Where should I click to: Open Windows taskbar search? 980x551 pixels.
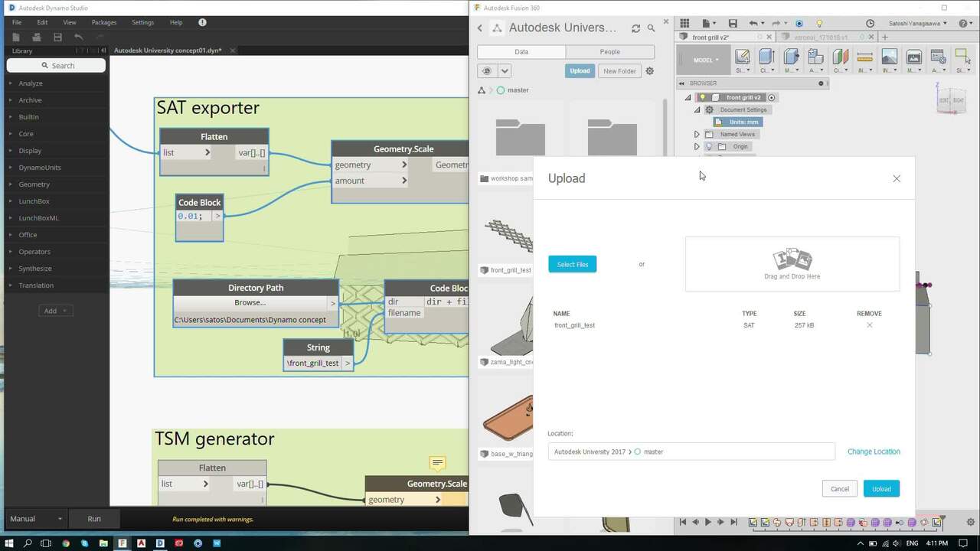tap(28, 543)
